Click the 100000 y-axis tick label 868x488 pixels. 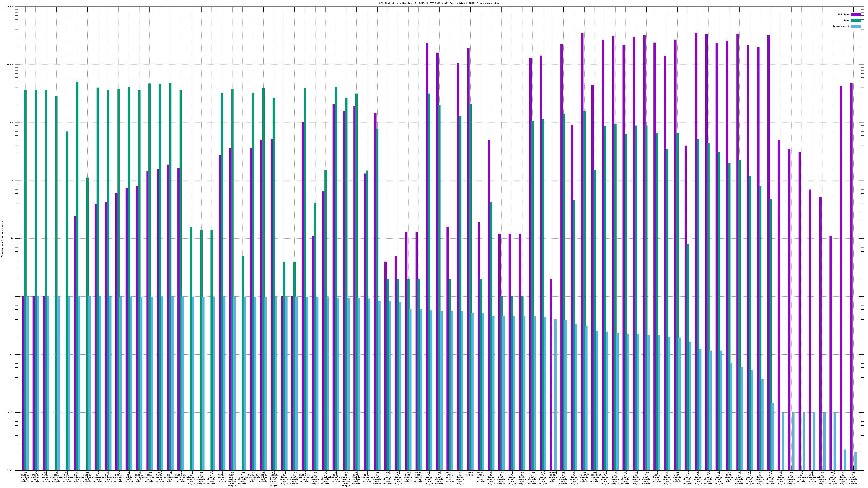pos(10,7)
